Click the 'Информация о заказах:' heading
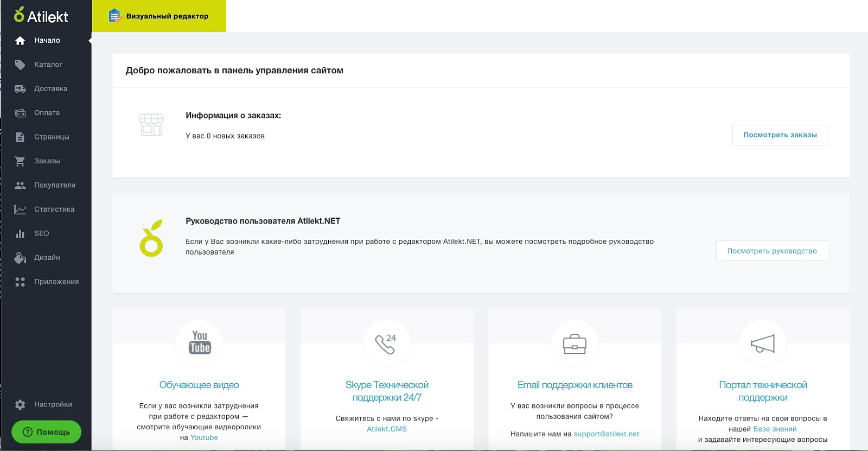The image size is (868, 451). click(233, 116)
